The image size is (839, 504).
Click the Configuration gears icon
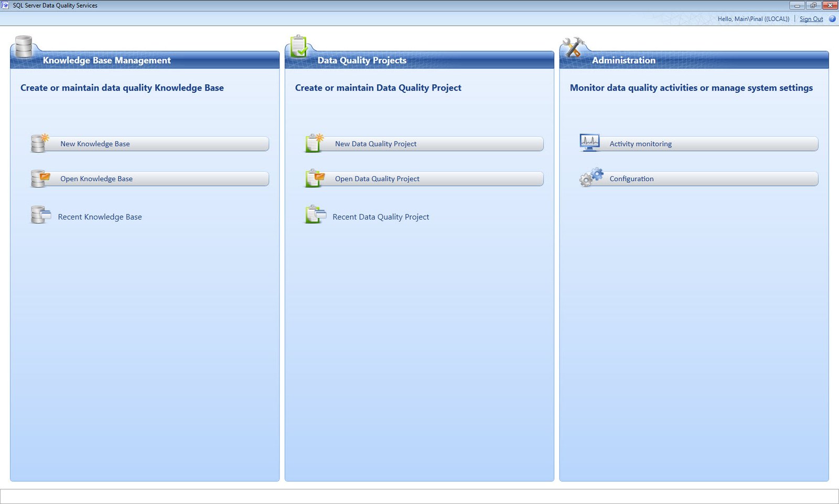click(x=591, y=177)
